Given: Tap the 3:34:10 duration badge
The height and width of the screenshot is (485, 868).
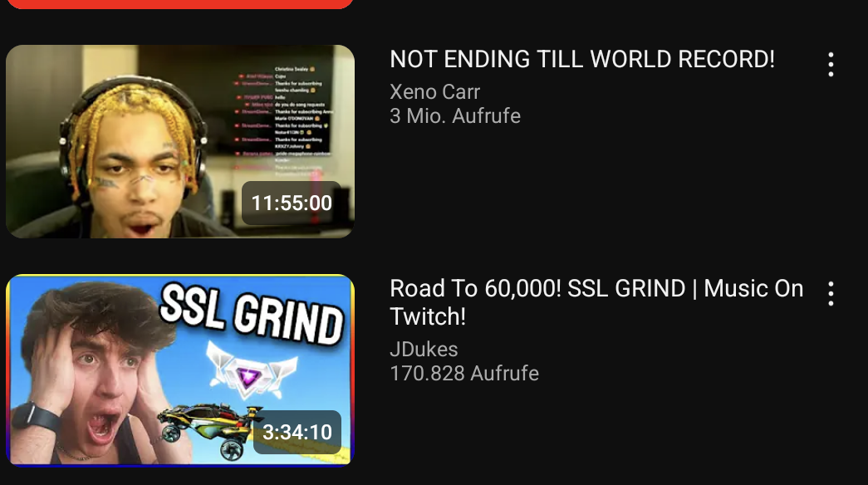Looking at the screenshot, I should 297,432.
